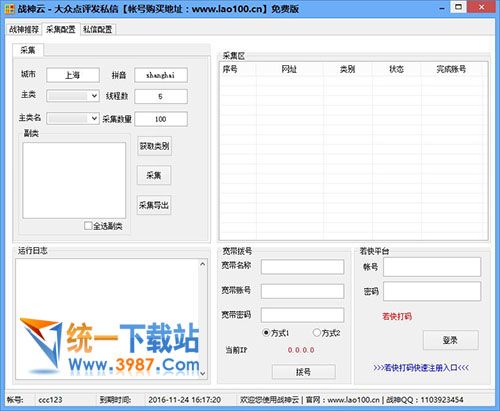Click status bar text with www.lao100.cn
Screen dimensions: 500x411
click(352, 400)
